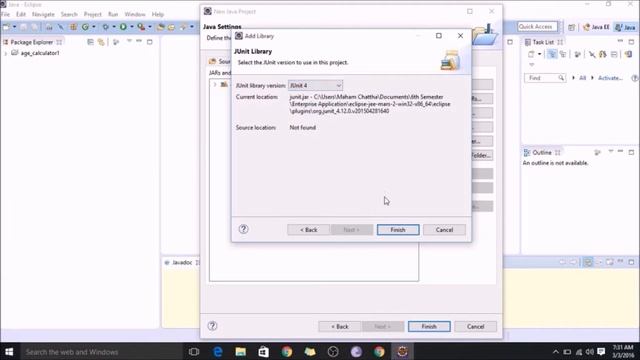The width and height of the screenshot is (640, 360).
Task: Click Finish in New Java Project wizard
Action: (x=429, y=327)
